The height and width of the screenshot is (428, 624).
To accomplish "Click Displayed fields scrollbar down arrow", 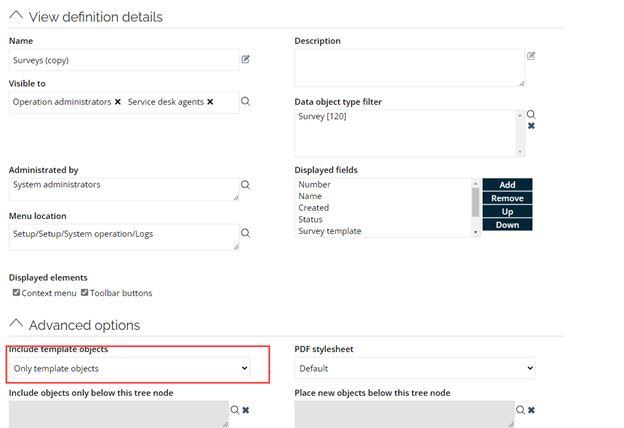I will click(x=476, y=232).
